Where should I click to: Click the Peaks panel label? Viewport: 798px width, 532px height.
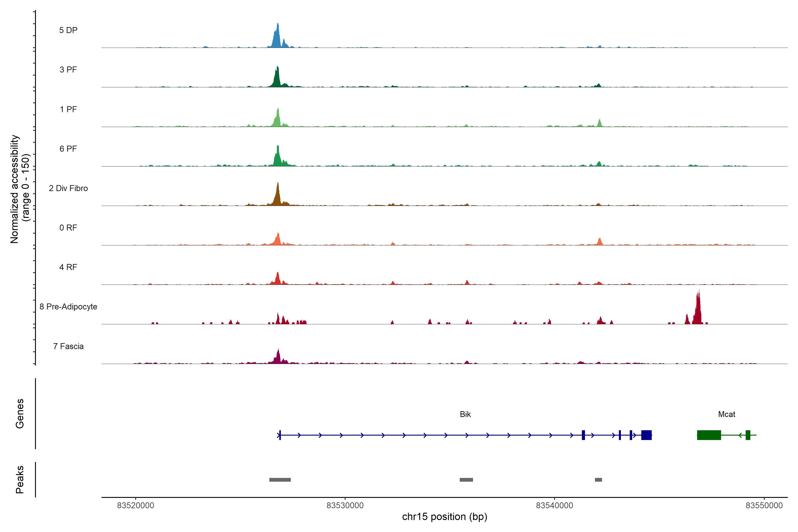(x=20, y=479)
